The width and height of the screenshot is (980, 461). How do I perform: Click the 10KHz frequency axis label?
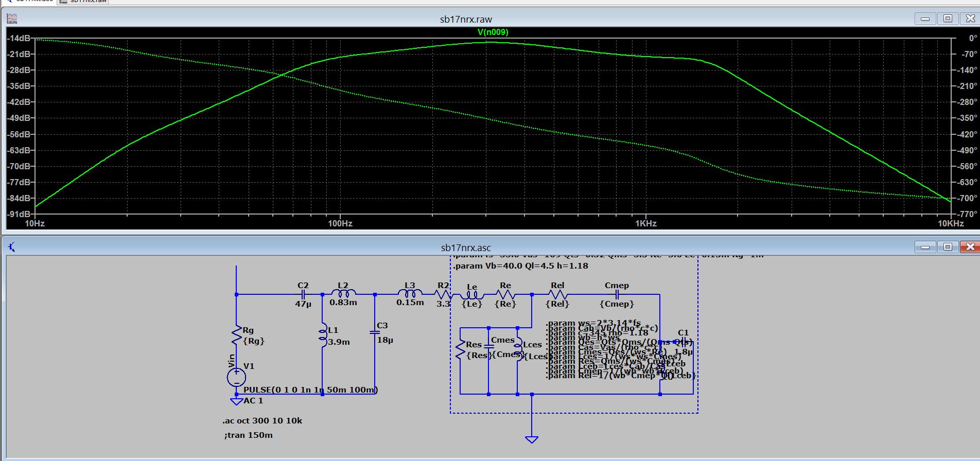[951, 223]
